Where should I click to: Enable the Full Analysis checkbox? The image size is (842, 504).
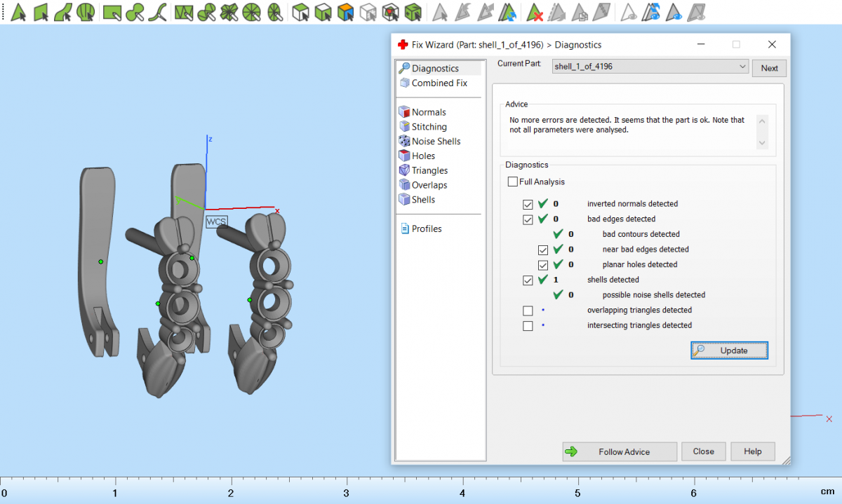point(513,182)
